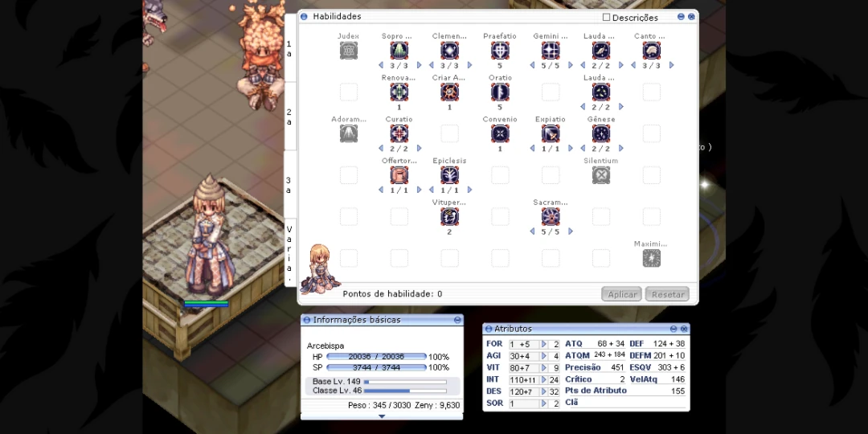Click the Canto skill icon
868x434 pixels.
click(652, 51)
